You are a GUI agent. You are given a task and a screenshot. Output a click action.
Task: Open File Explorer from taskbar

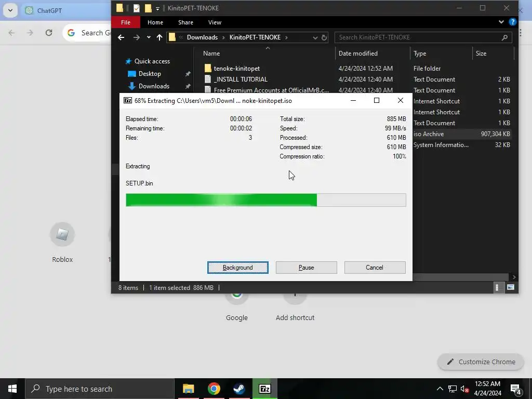point(188,389)
